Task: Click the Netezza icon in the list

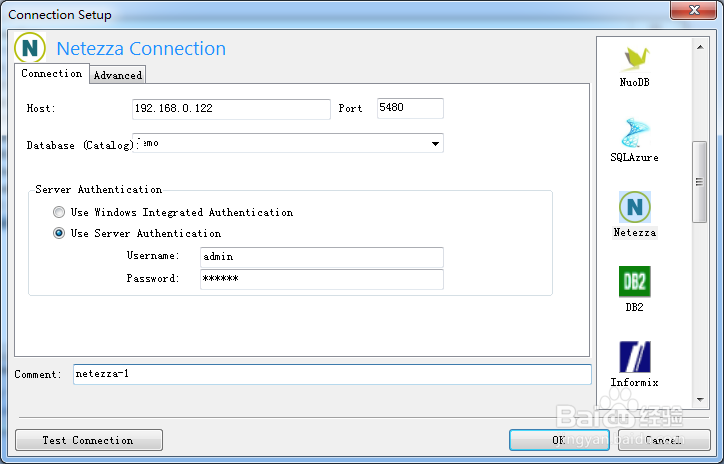Action: (x=634, y=208)
